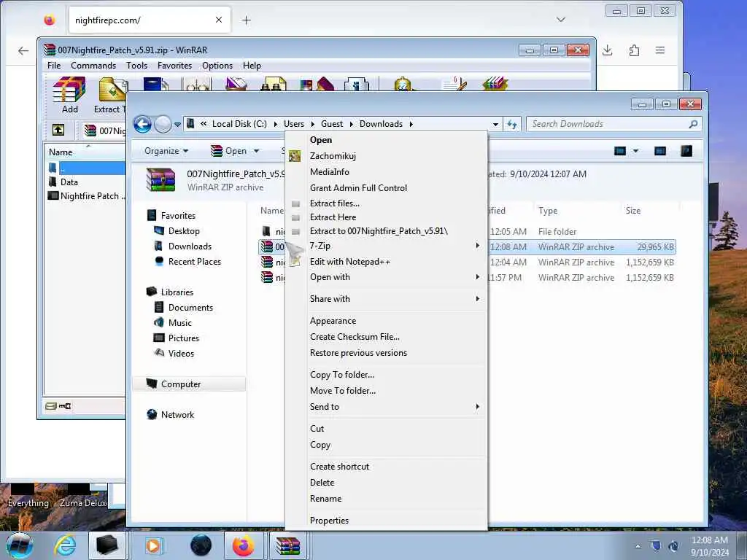Click the search magnifier in Search Downloads

[x=693, y=124]
